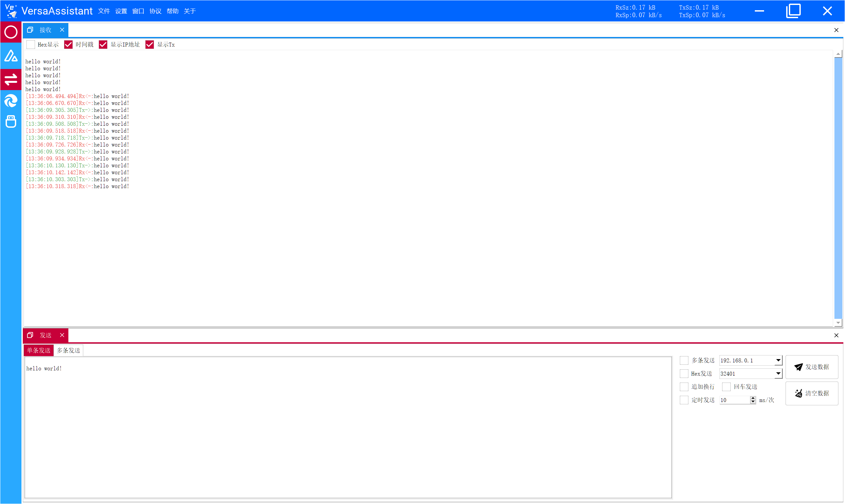
Task: Minimize the VersaAssistant window
Action: (x=760, y=11)
